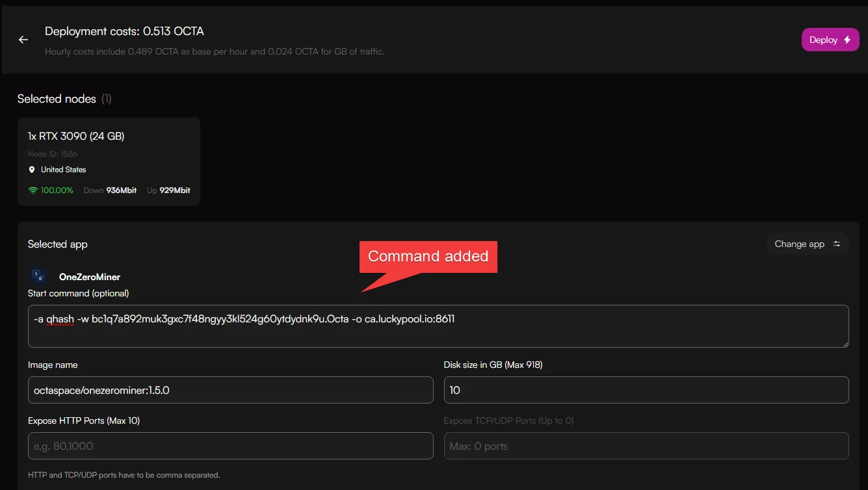Screen dimensions: 868x490
Task: Click the 'Node ID: 1586' text
Action: tap(53, 154)
